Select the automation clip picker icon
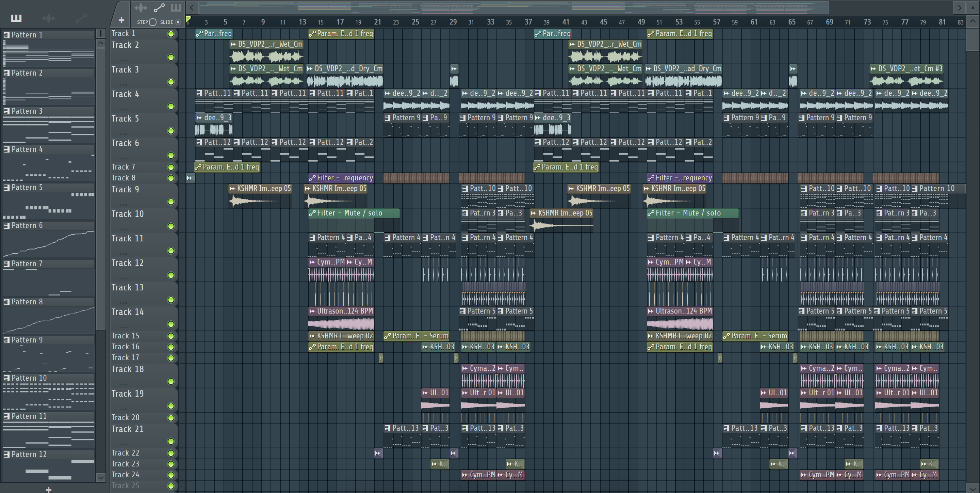The width and height of the screenshot is (980, 493). coord(81,18)
